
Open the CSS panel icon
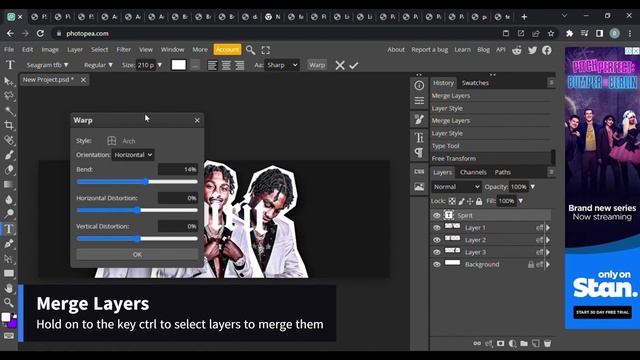(x=419, y=172)
